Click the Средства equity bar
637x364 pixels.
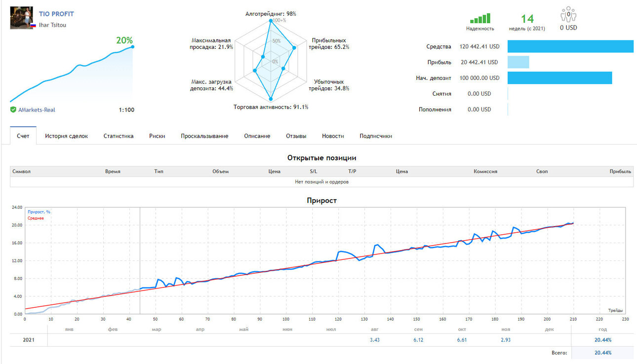click(570, 46)
